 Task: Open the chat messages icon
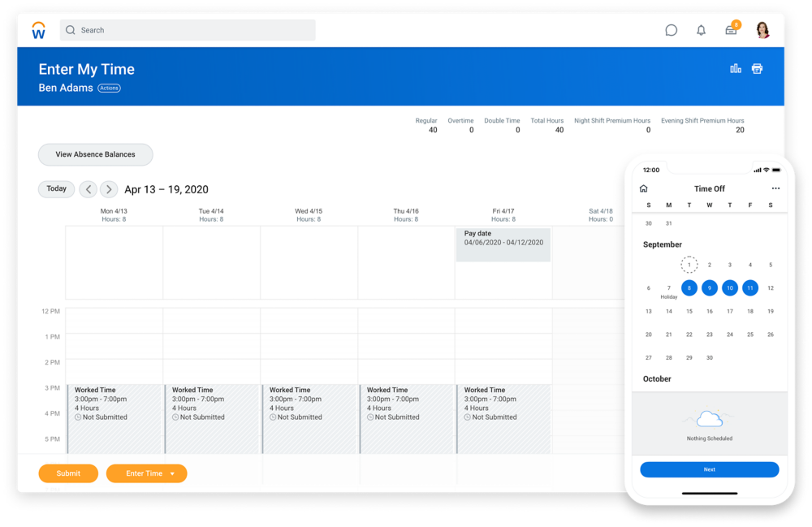(x=671, y=30)
